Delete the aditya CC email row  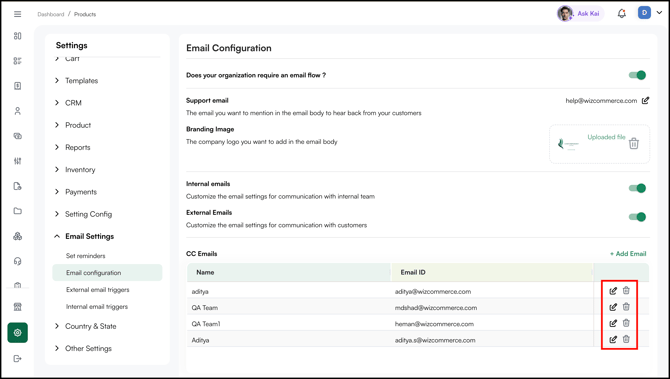626,291
